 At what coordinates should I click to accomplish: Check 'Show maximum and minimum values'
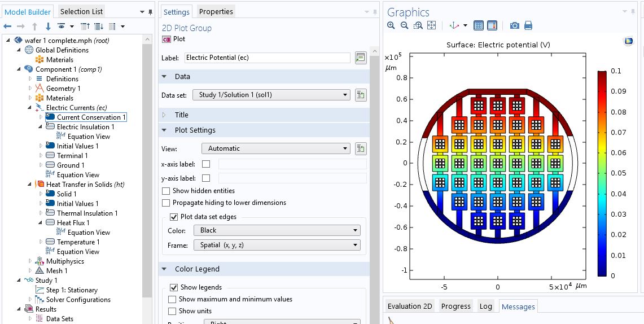(173, 299)
